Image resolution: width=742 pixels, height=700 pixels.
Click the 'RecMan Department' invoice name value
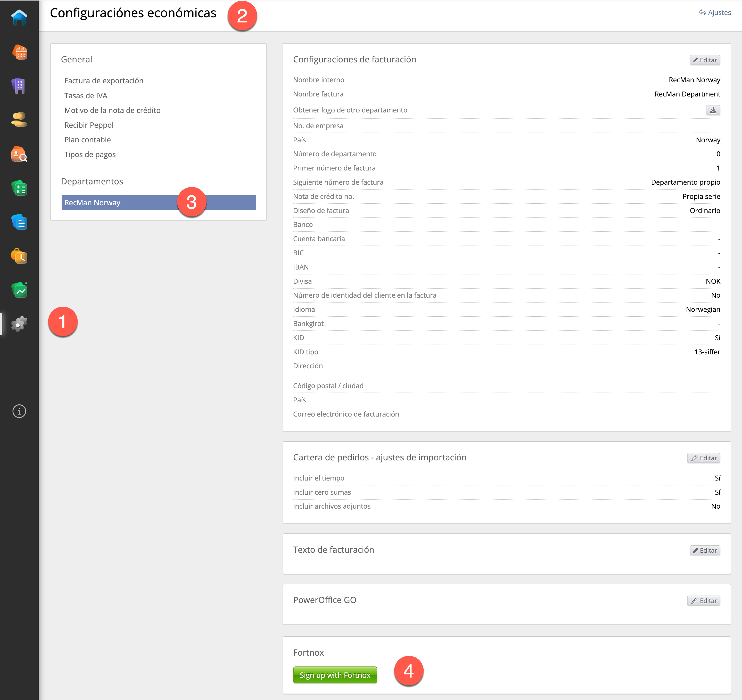pyautogui.click(x=687, y=94)
